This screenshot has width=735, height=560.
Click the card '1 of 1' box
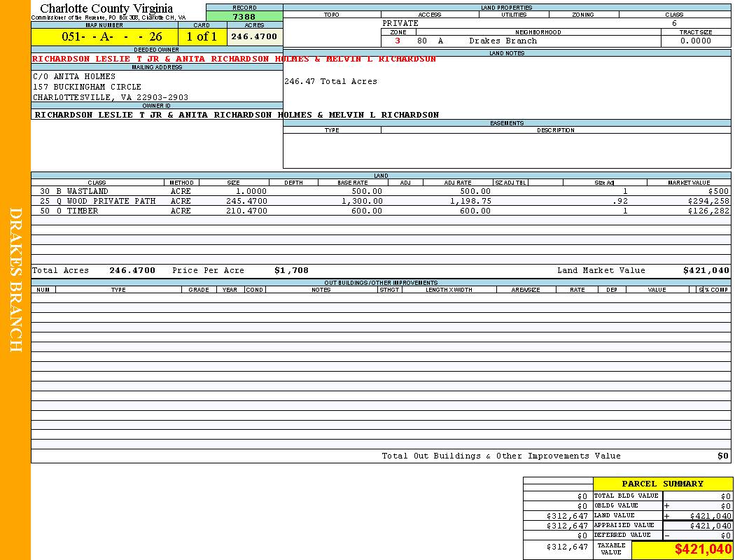[x=202, y=37]
